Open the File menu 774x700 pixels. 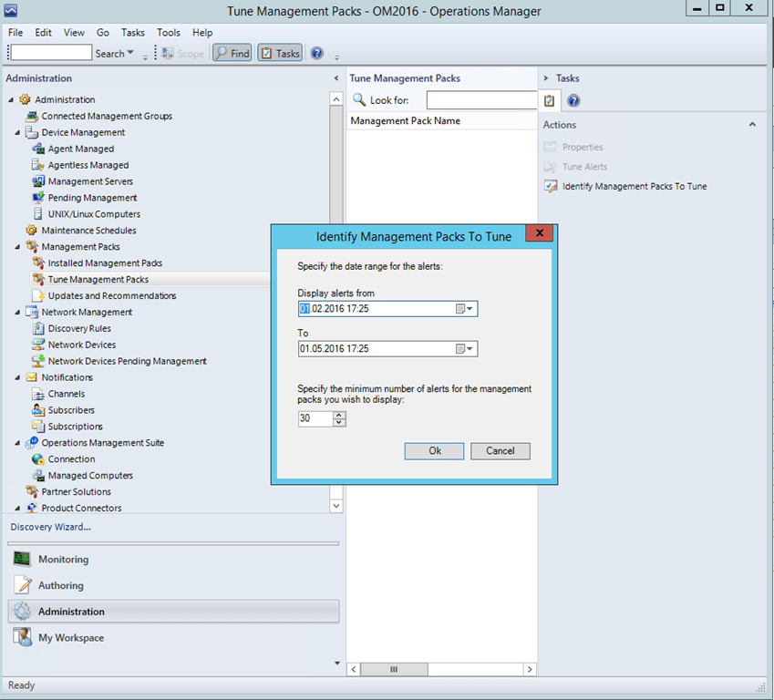tap(15, 33)
